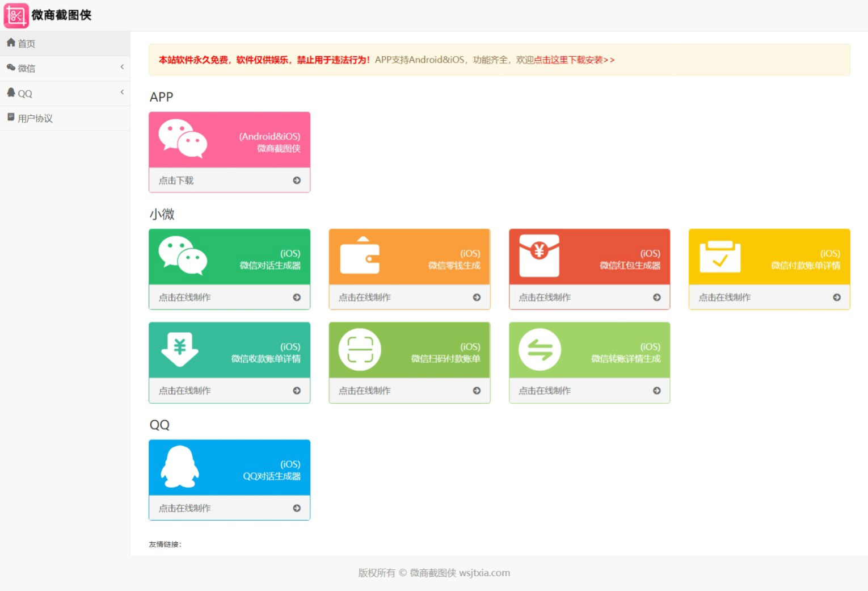
Task: Click penguin icon on QQ对话生成器 card
Action: [180, 467]
